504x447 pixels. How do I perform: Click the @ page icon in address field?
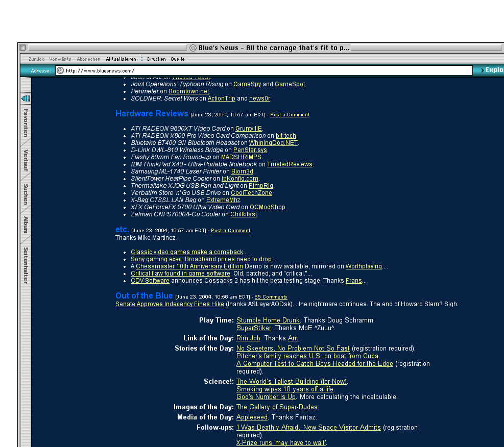pos(60,70)
